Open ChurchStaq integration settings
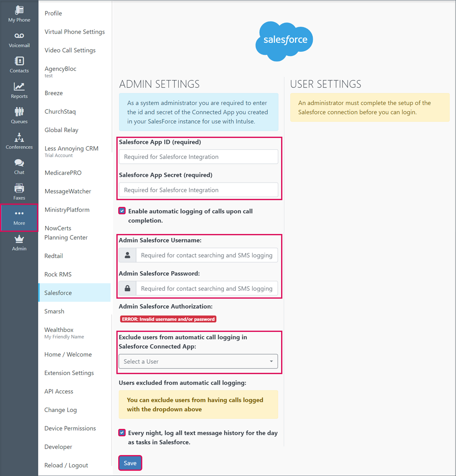Image resolution: width=456 pixels, height=476 pixels. coord(60,112)
